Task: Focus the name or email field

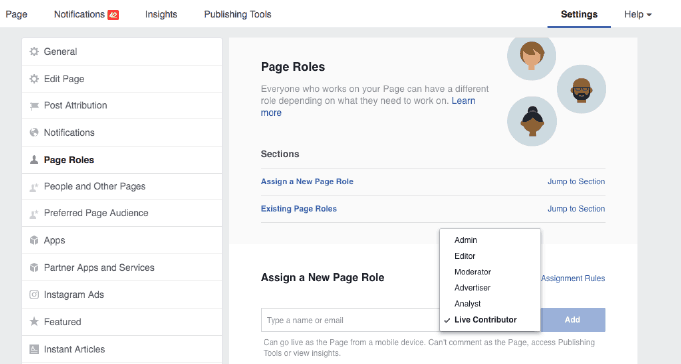Action: (350, 320)
